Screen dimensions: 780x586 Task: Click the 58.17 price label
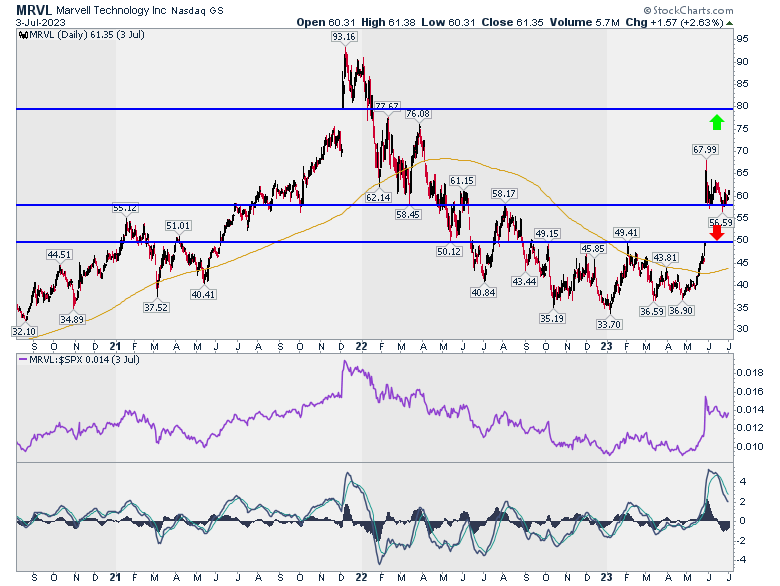coord(504,194)
